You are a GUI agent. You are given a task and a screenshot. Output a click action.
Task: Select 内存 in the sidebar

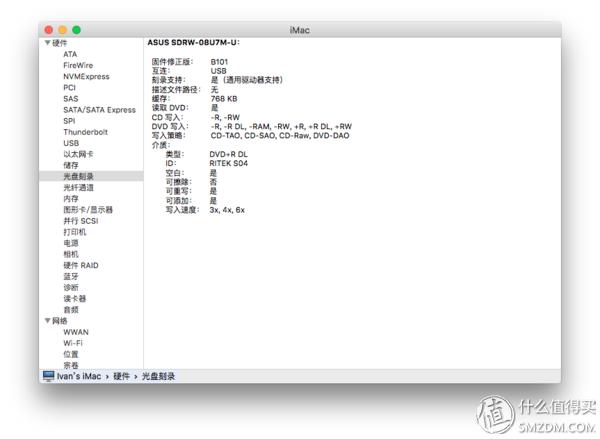click(71, 199)
